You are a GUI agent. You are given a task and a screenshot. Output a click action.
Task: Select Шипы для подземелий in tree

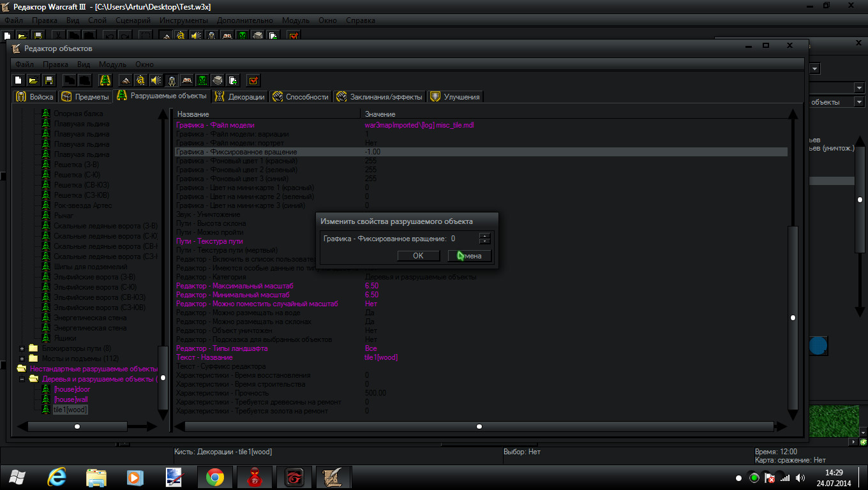click(90, 267)
